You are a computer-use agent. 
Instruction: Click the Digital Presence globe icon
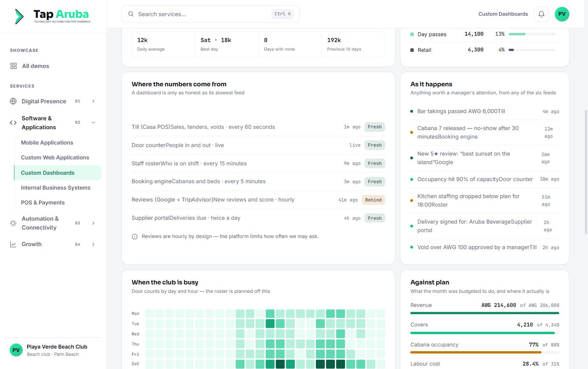point(13,101)
